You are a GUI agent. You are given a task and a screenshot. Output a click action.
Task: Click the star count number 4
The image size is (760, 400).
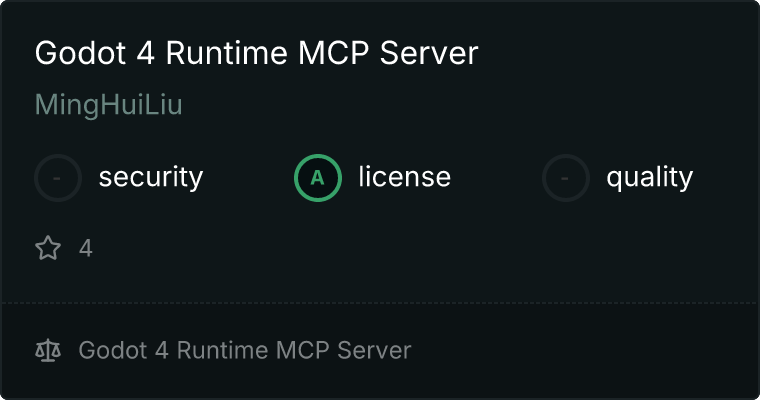86,248
